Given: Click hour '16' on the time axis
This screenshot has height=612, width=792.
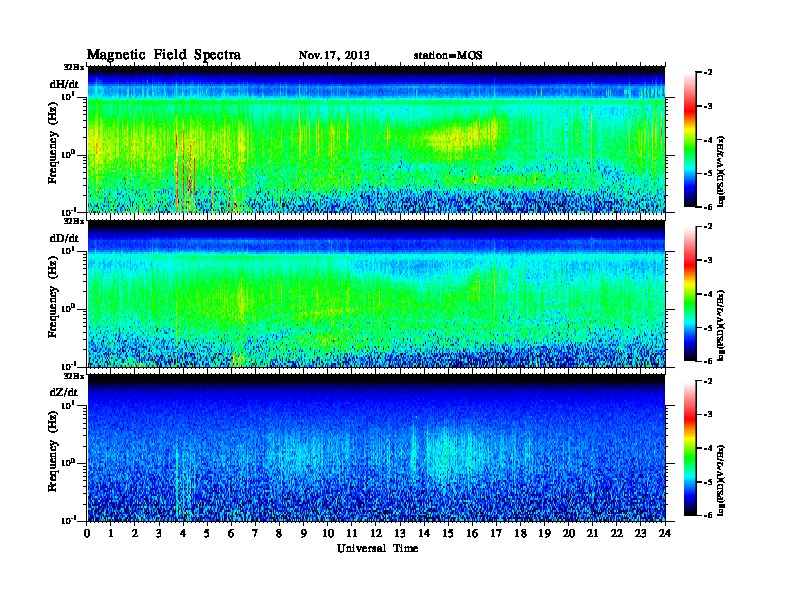Looking at the screenshot, I should click(472, 533).
